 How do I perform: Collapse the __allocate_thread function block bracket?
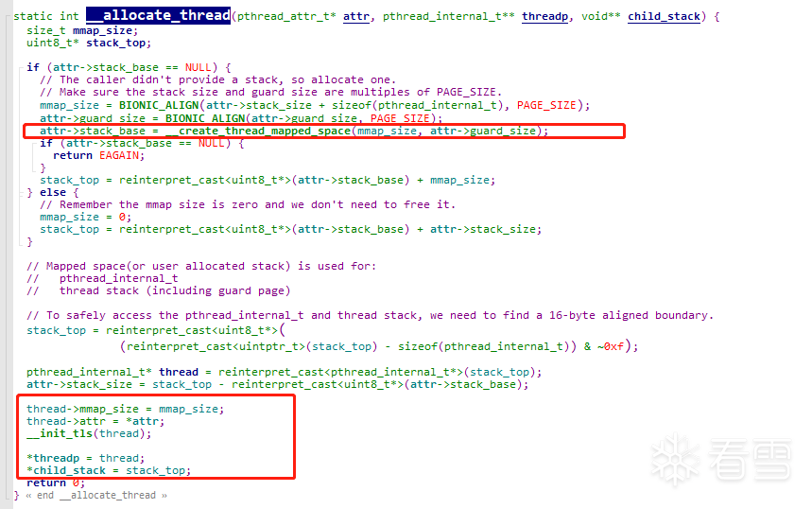pyautogui.click(x=9, y=17)
